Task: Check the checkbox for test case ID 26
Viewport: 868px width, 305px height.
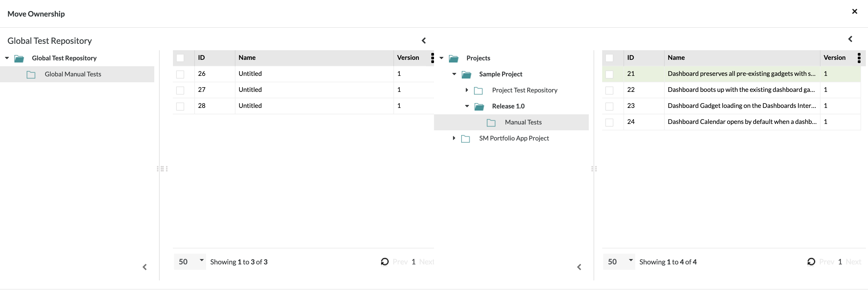Action: coord(180,74)
